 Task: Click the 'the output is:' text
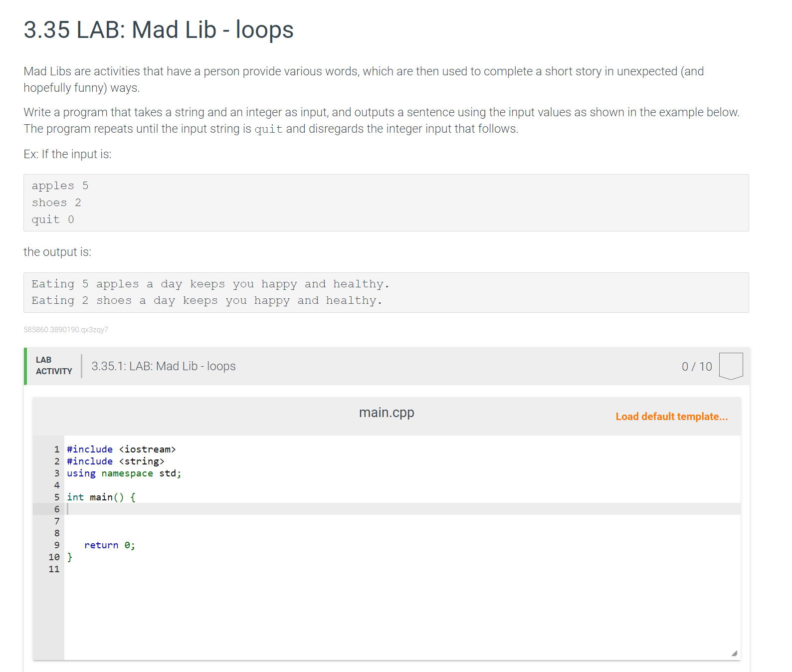pos(57,252)
